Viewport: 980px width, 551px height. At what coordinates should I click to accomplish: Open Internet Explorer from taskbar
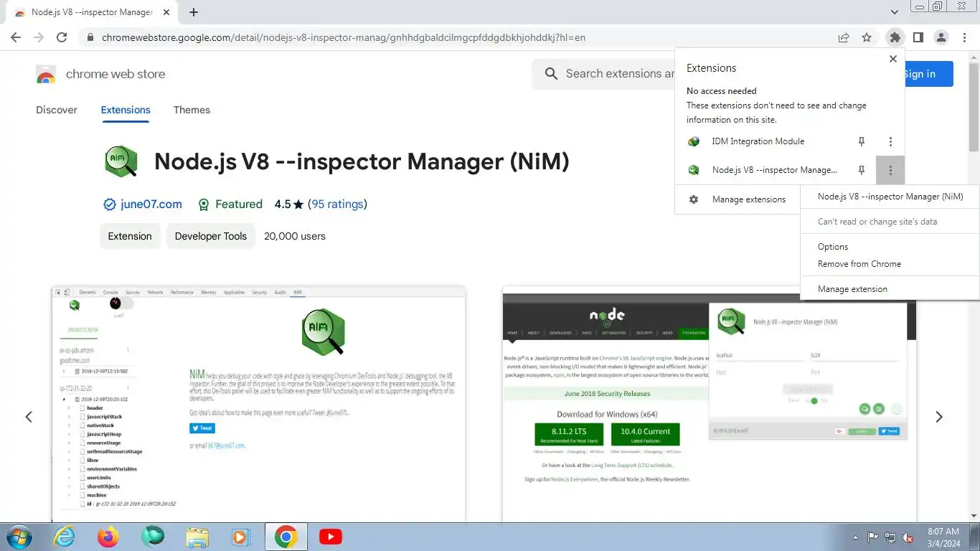[x=65, y=537]
